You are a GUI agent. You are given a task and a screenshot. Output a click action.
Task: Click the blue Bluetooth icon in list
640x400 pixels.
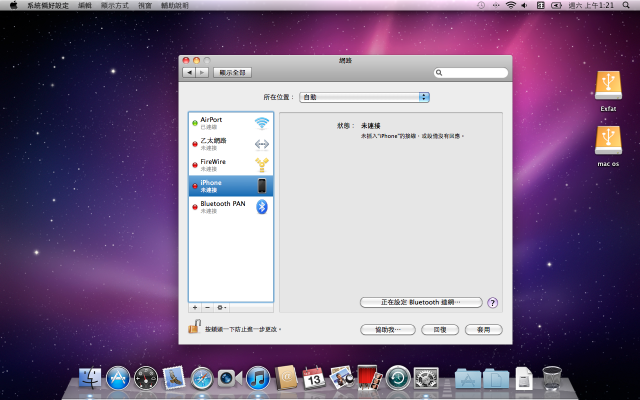pos(262,207)
